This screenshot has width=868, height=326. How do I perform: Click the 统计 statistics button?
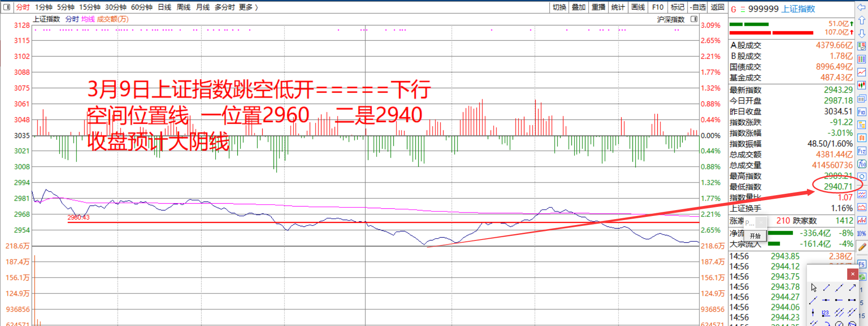tap(618, 7)
